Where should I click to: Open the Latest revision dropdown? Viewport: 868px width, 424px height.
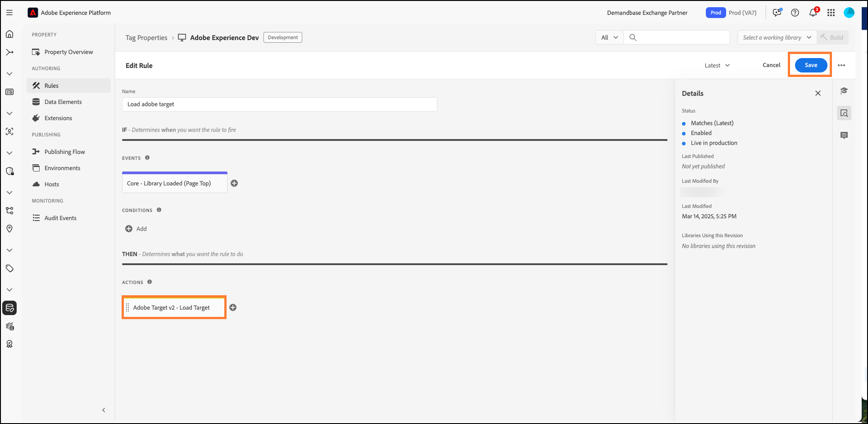717,65
